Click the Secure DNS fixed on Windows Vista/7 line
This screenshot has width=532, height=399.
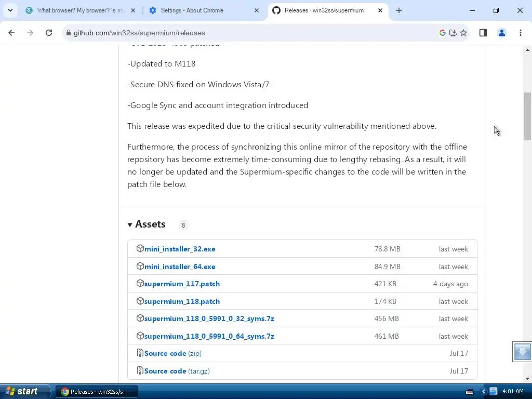point(198,85)
